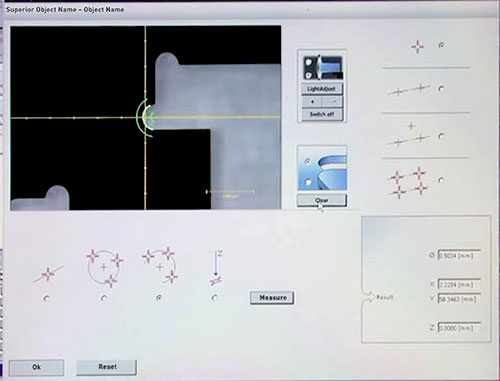
Task: Click the diameter result field
Action: click(459, 255)
